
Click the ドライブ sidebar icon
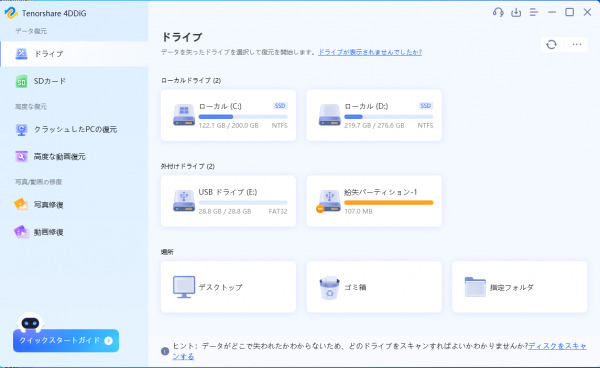click(21, 54)
